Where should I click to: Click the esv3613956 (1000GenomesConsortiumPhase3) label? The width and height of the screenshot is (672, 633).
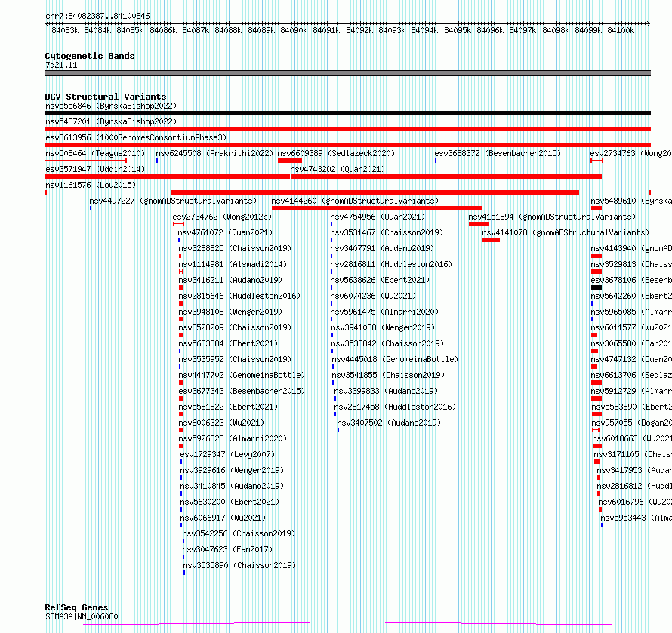click(136, 137)
